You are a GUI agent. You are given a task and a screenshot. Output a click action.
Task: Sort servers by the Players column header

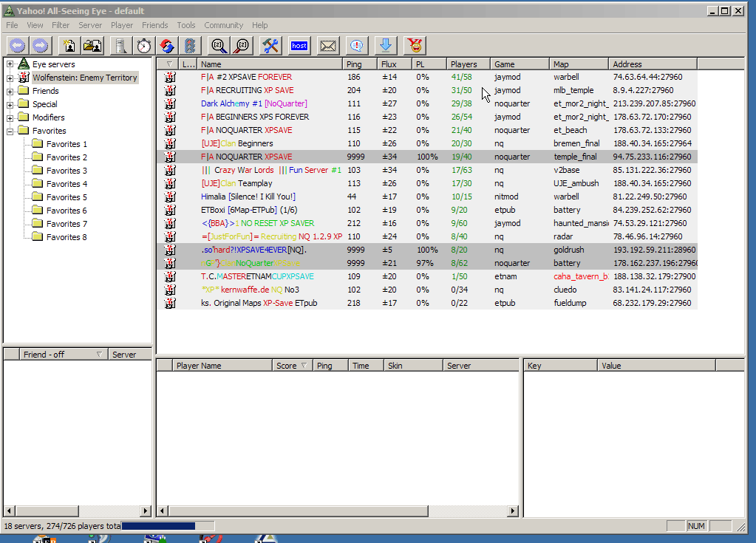click(469, 64)
